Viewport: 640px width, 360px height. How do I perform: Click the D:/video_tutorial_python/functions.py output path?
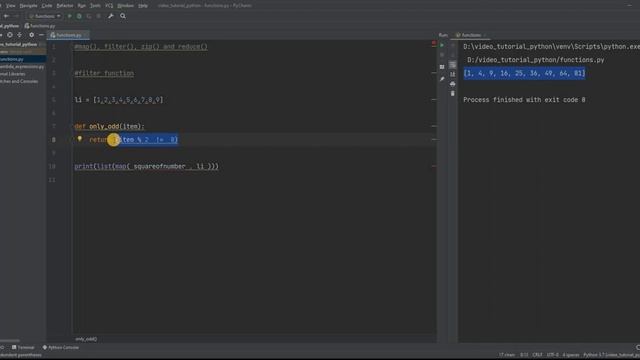coord(536,60)
